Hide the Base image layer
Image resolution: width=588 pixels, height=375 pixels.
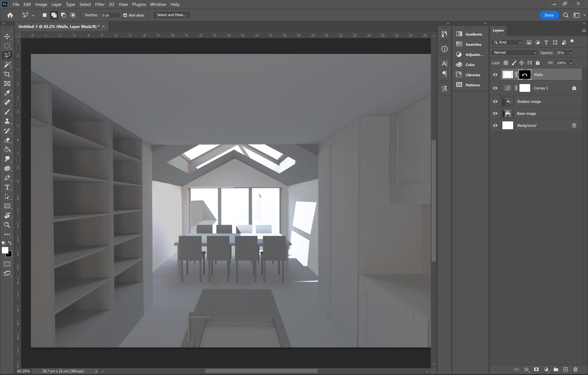(x=495, y=113)
